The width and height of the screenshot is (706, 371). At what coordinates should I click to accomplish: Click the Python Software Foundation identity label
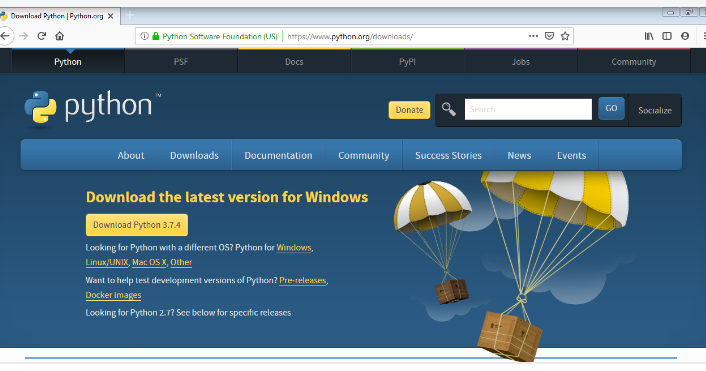pos(220,36)
